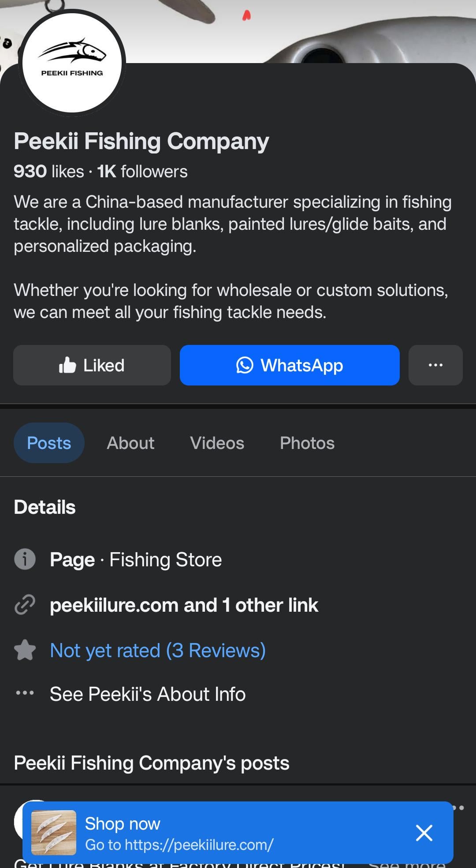Image resolution: width=476 pixels, height=868 pixels.
Task: Open Not yet rated (3 Reviews)
Action: (x=158, y=650)
